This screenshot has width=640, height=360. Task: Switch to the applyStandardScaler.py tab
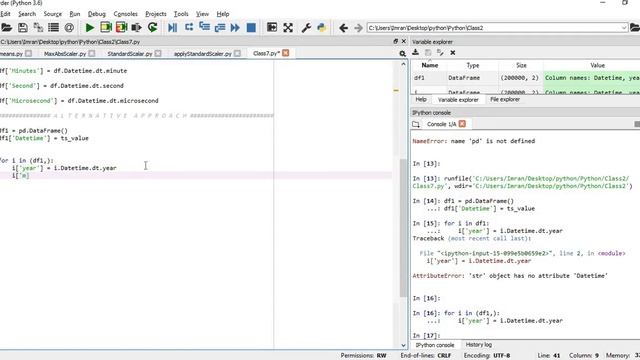(x=203, y=53)
